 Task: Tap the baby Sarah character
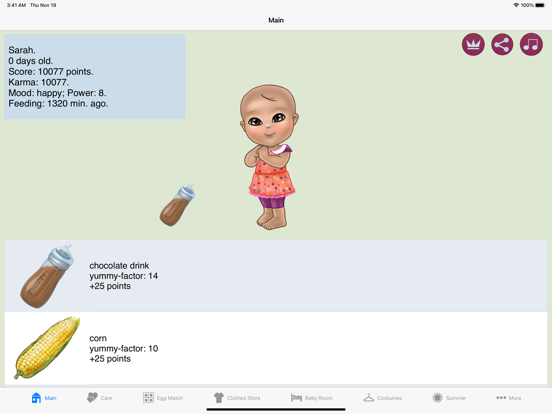269,157
